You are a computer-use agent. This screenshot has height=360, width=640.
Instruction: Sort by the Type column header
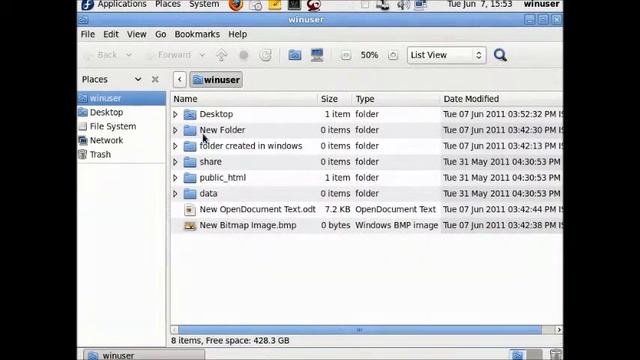pos(396,99)
